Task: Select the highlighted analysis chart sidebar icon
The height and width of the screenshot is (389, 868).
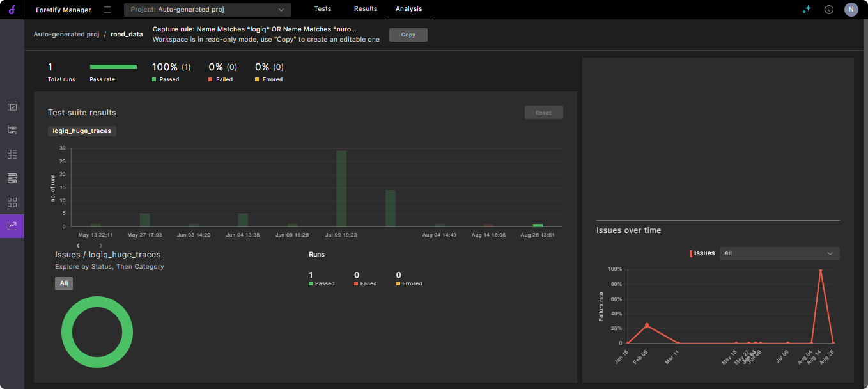Action: click(x=12, y=226)
